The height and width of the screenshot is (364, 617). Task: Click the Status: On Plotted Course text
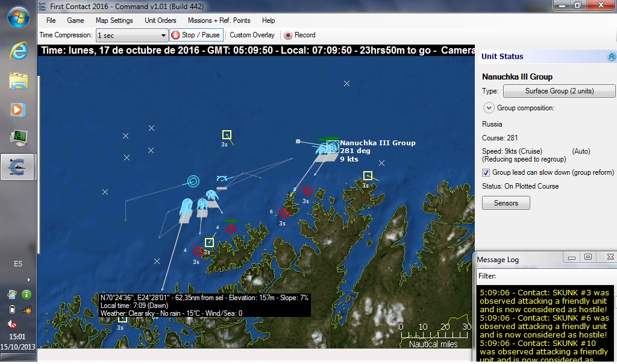click(x=520, y=187)
